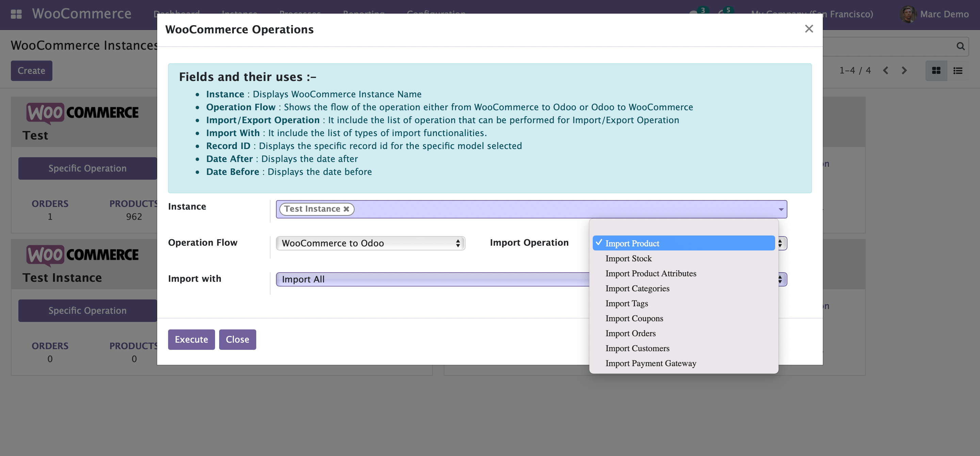Screen dimensions: 980x456
Task: Click the search magnifier icon
Action: tap(960, 46)
